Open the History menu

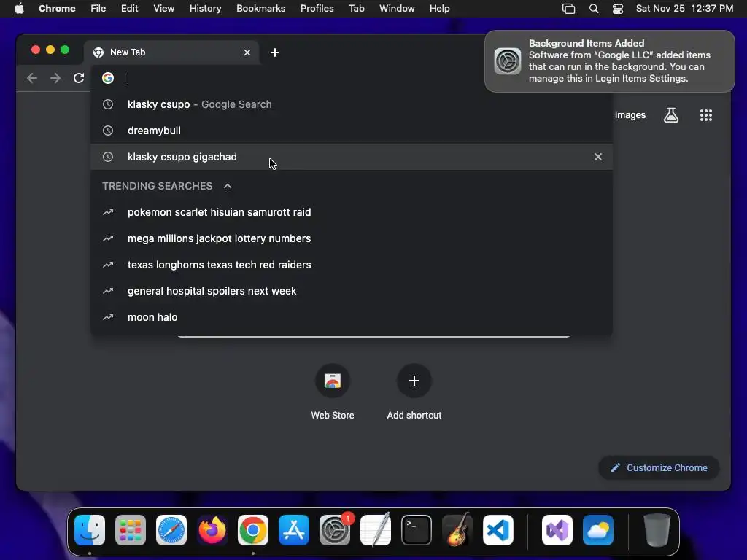tap(205, 9)
